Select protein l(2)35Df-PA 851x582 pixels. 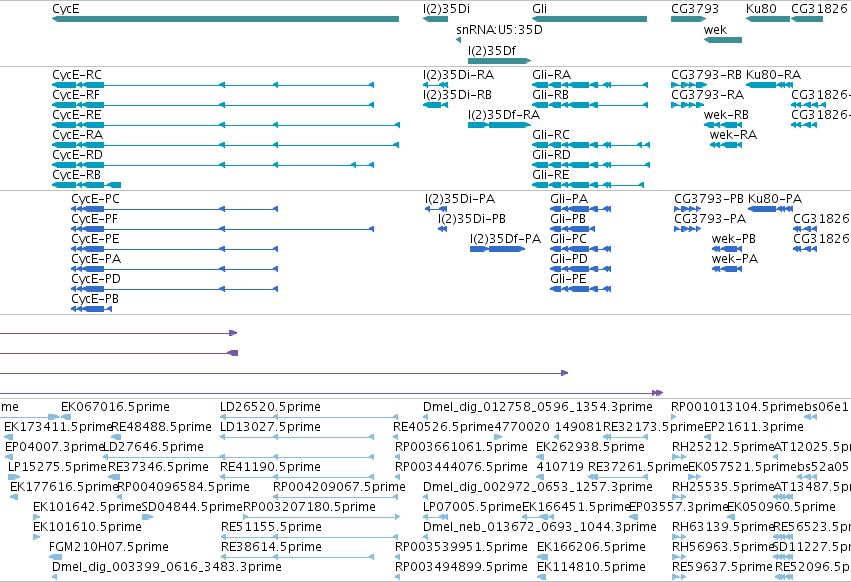[x=498, y=249]
